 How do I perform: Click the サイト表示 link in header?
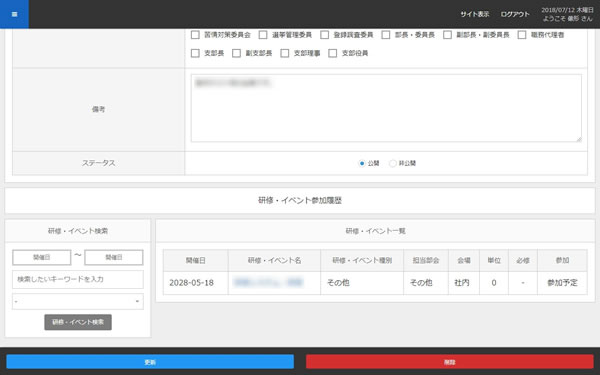[474, 14]
